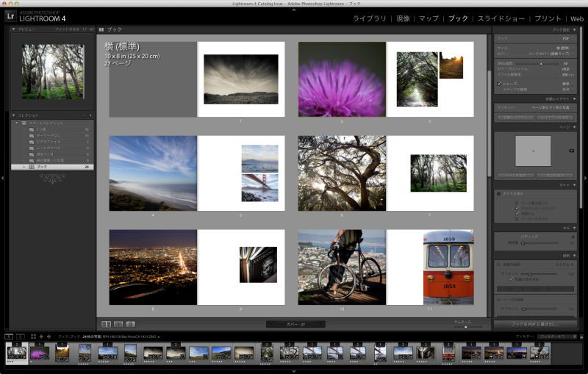Click ブックを PDF に書き出し button
The image size is (588, 374).
click(x=535, y=324)
